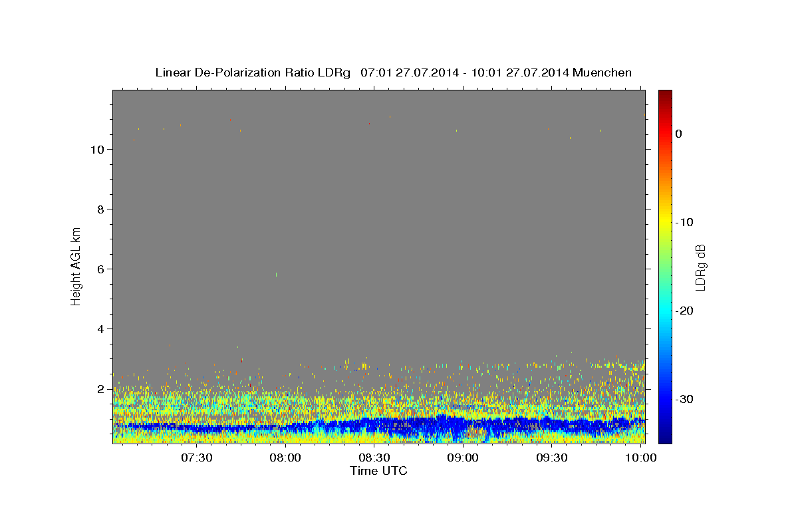Screen dimensions: 798x532
Task: Click the 07:30 time tick label
Action: click(x=197, y=458)
